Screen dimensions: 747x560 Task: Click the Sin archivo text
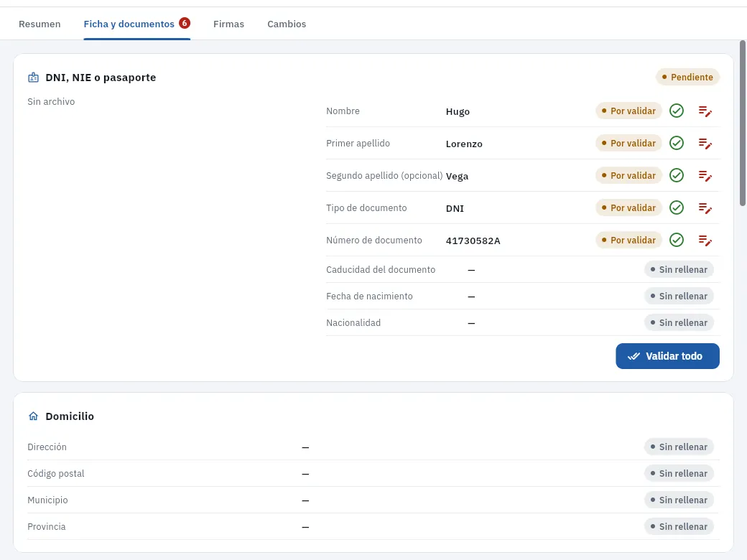point(51,101)
